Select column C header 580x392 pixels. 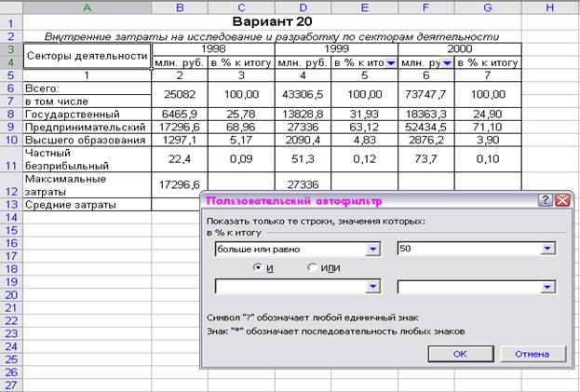click(x=241, y=7)
